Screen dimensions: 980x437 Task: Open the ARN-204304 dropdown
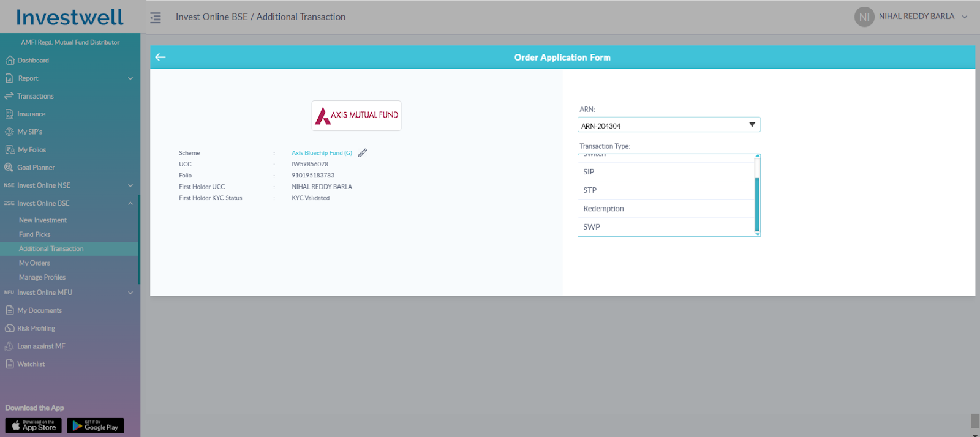[x=669, y=125]
